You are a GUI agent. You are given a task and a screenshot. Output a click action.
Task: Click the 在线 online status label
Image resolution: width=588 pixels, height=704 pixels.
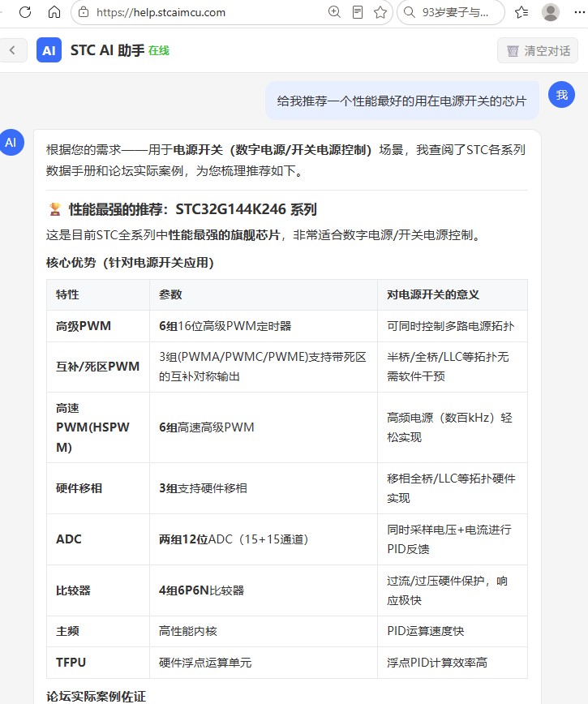[x=159, y=51]
